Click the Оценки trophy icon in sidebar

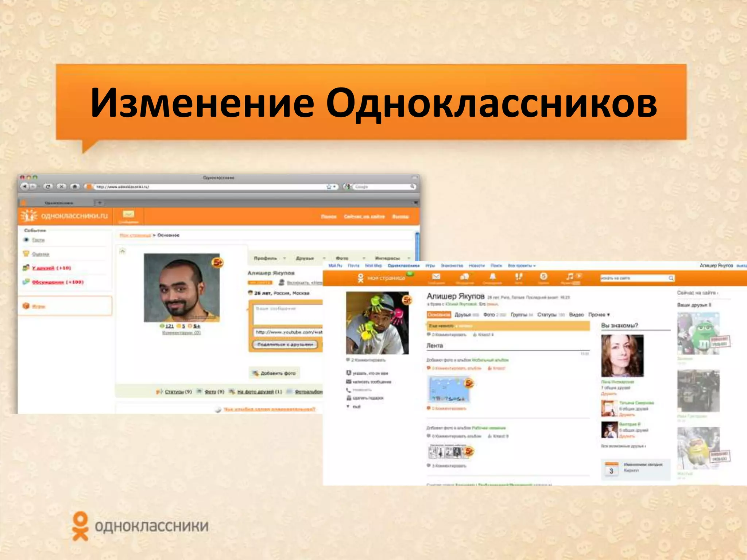26,253
